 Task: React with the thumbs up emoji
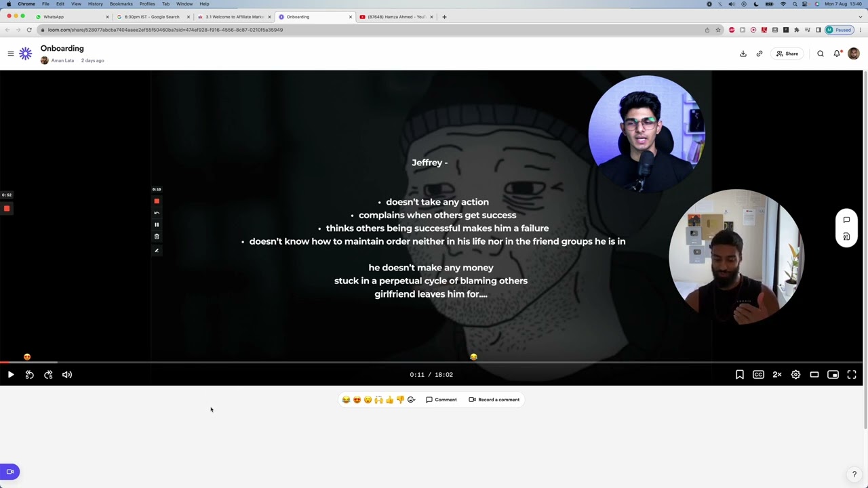(x=389, y=400)
